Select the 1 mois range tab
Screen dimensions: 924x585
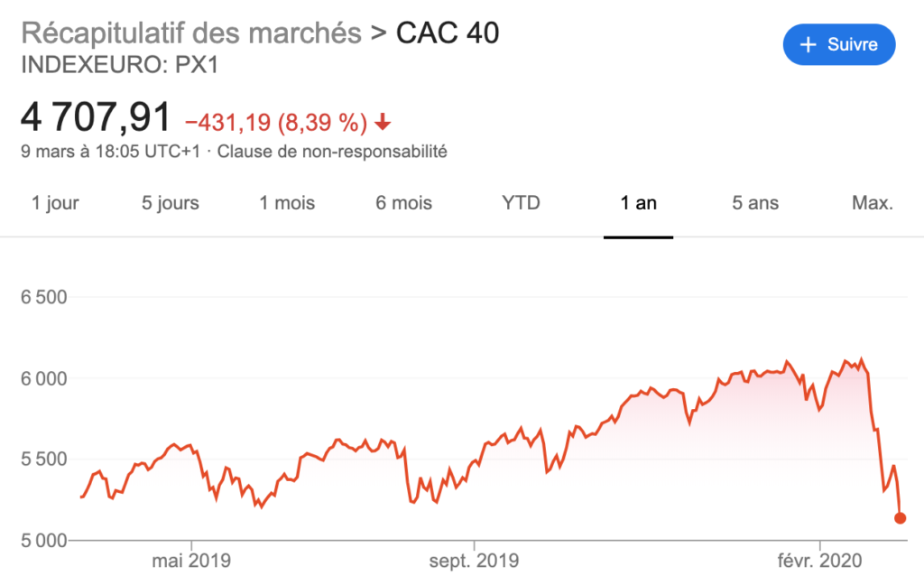pos(287,203)
